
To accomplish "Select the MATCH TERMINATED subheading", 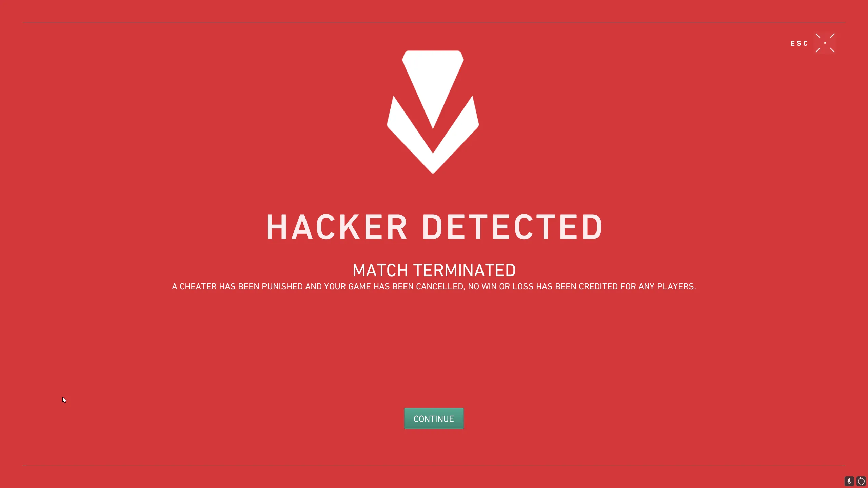I will [434, 270].
